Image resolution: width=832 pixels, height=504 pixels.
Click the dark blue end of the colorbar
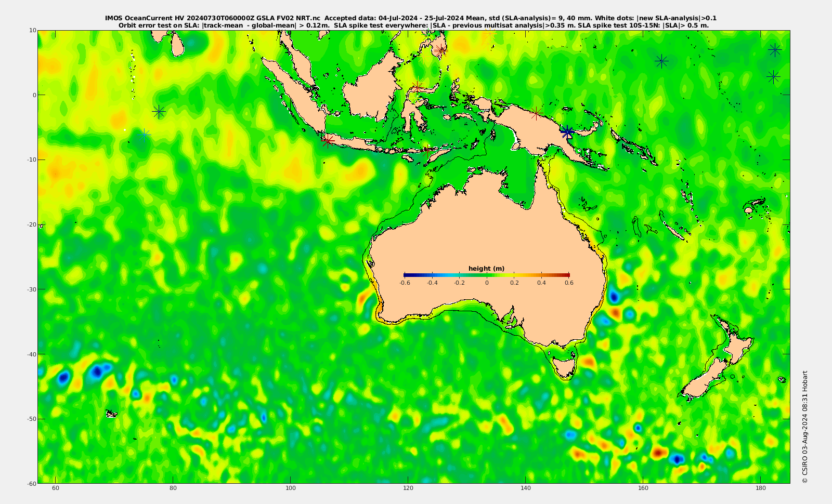click(x=407, y=275)
